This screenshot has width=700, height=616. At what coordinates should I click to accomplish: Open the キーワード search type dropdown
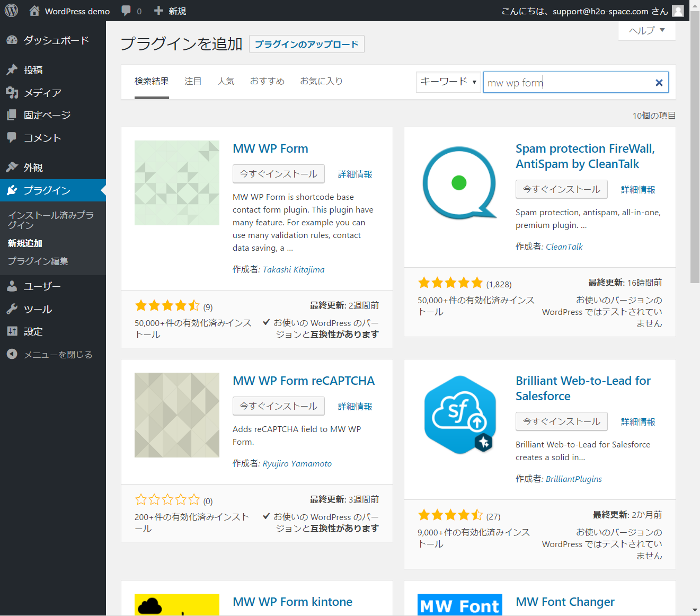pos(448,82)
